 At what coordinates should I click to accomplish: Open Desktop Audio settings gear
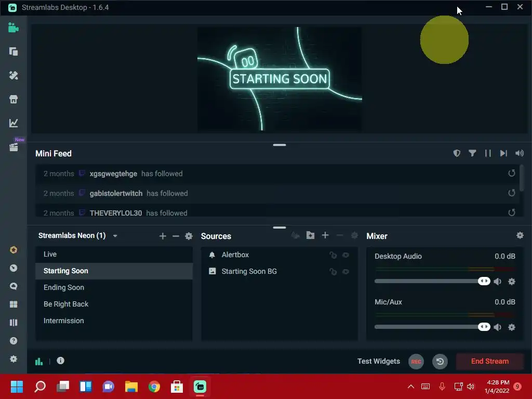click(x=512, y=282)
